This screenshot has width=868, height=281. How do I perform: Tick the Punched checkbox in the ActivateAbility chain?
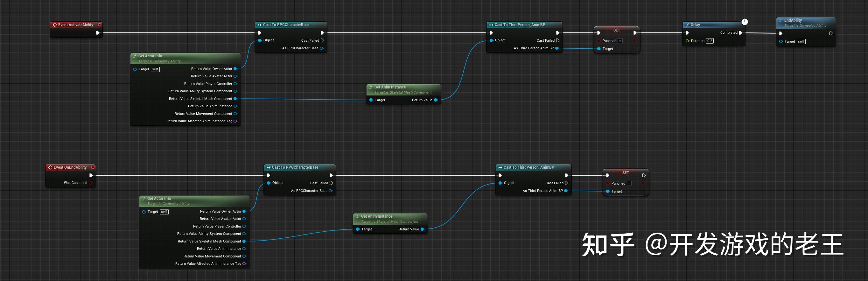tap(620, 41)
